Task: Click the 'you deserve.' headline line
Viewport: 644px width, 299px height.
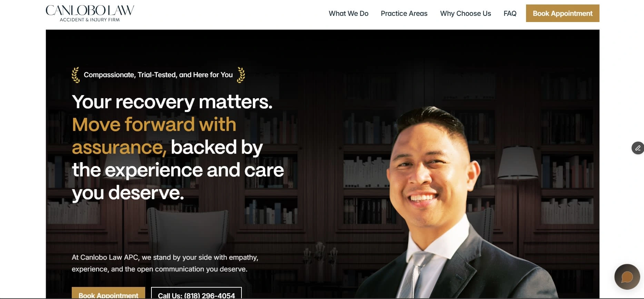Action: [128, 193]
